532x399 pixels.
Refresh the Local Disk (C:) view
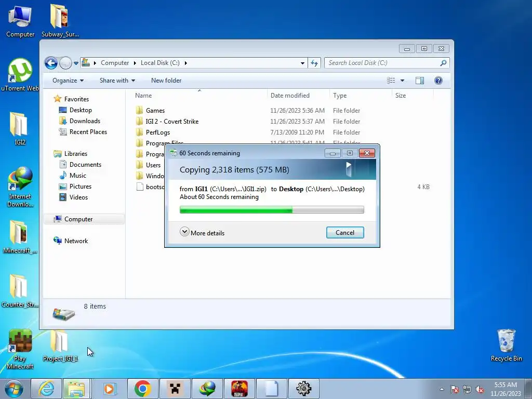tap(314, 63)
